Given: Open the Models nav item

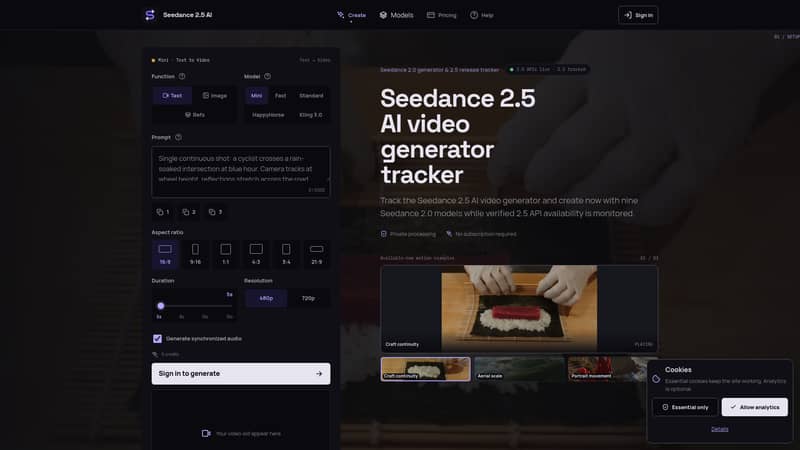Looking at the screenshot, I should (396, 15).
